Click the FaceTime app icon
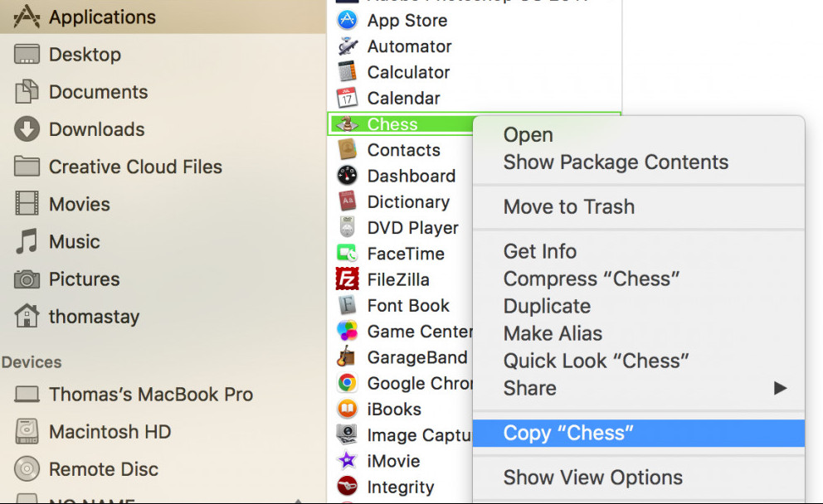 [347, 254]
